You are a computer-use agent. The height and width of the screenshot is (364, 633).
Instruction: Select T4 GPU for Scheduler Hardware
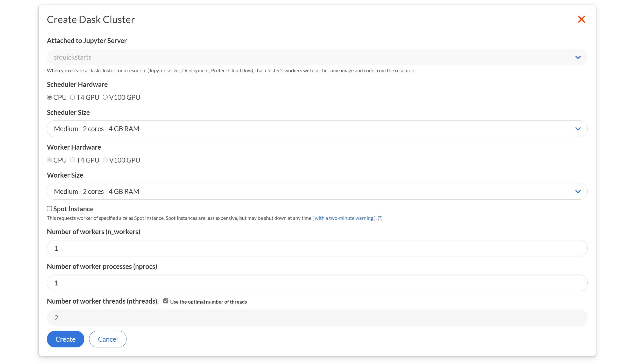coord(73,97)
